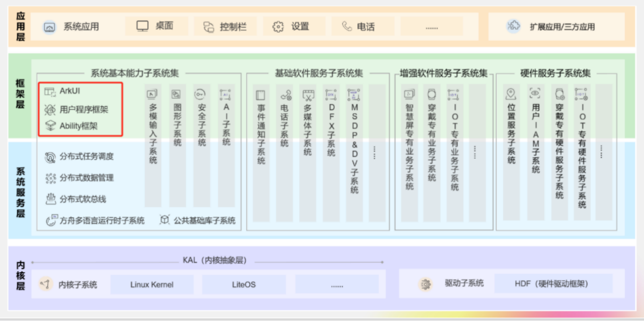
Task: Click the 应用层 layer label
Action: tap(20, 26)
